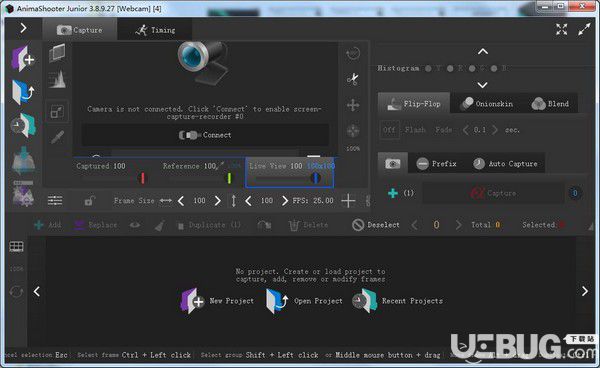Viewport: 600px width, 368px height.
Task: Click the Add frame button
Action: (x=47, y=225)
